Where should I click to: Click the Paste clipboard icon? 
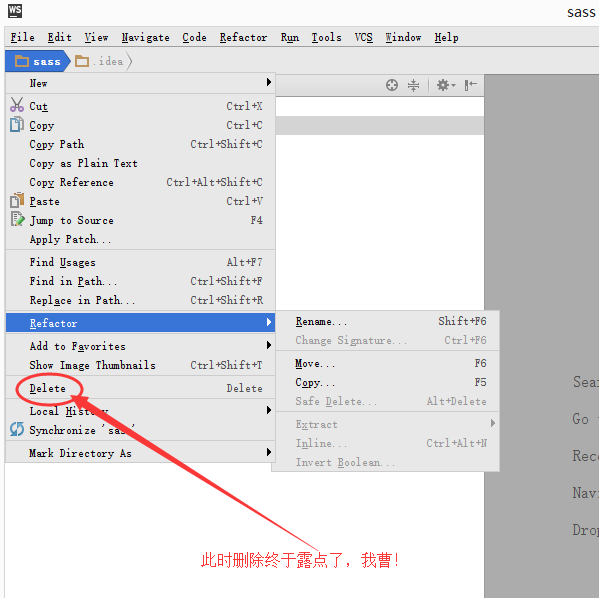coord(17,201)
